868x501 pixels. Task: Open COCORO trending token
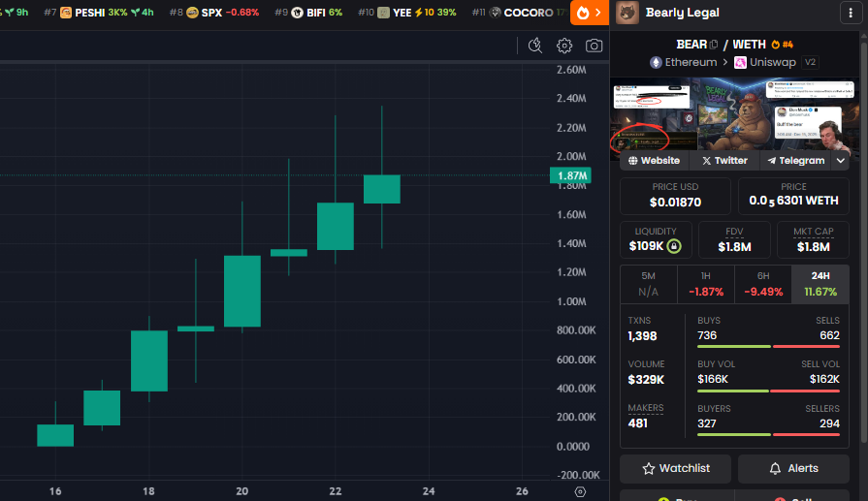pos(519,13)
